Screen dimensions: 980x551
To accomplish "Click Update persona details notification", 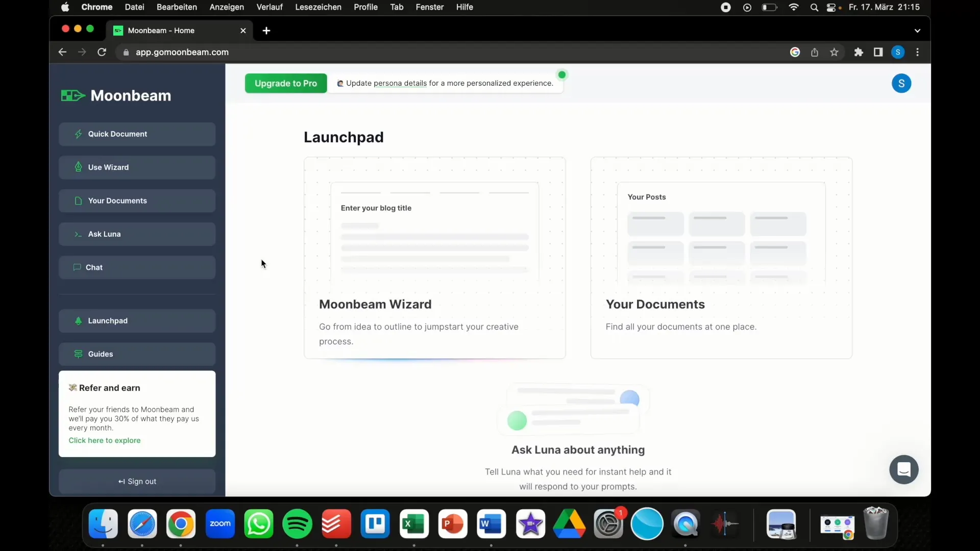I will click(450, 83).
